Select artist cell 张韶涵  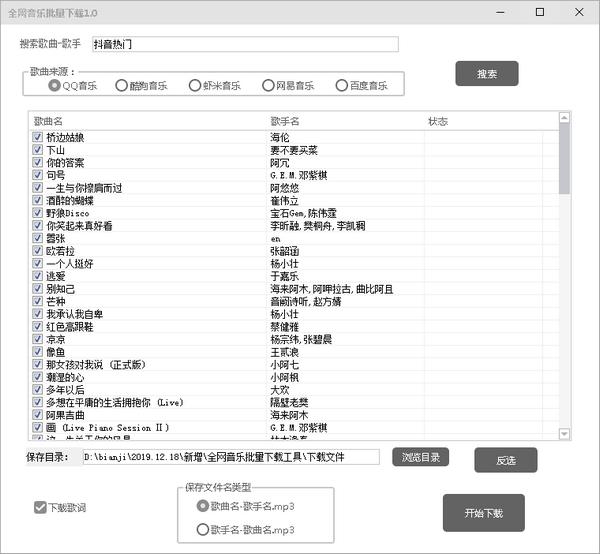284,251
